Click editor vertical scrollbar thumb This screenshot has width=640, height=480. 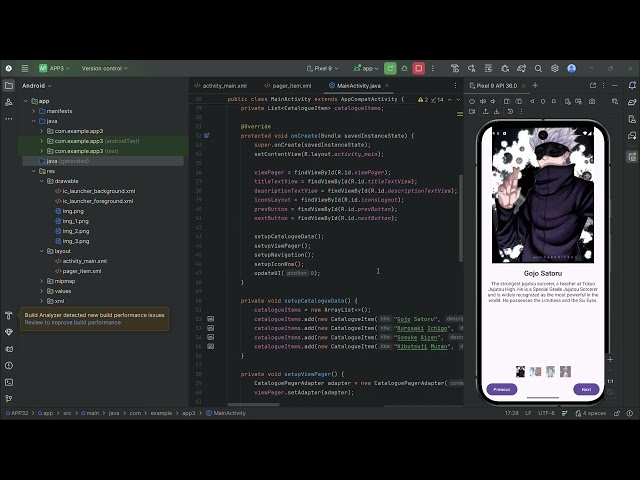[461, 218]
